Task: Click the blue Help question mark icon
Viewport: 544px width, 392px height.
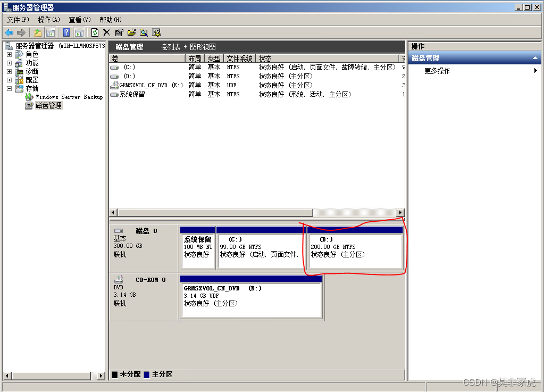Action: (66, 32)
